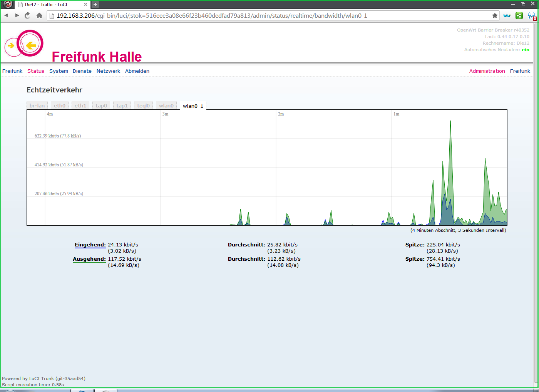539x392 pixels.
Task: Bookmark this page with star icon
Action: pos(495,15)
